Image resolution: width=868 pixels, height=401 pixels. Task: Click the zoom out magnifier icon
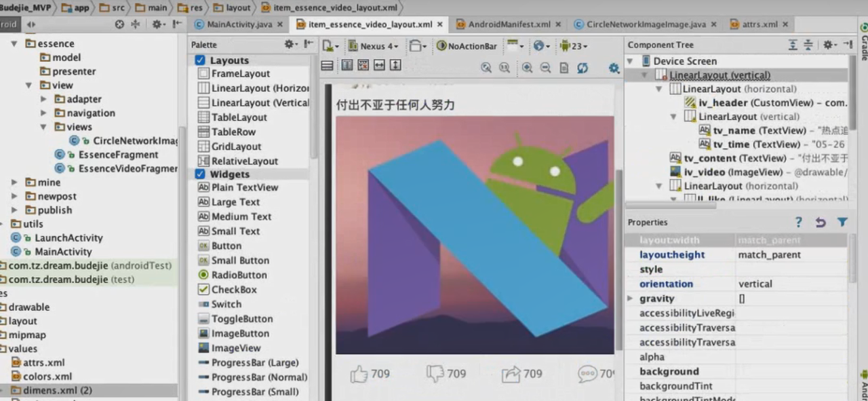tap(545, 68)
